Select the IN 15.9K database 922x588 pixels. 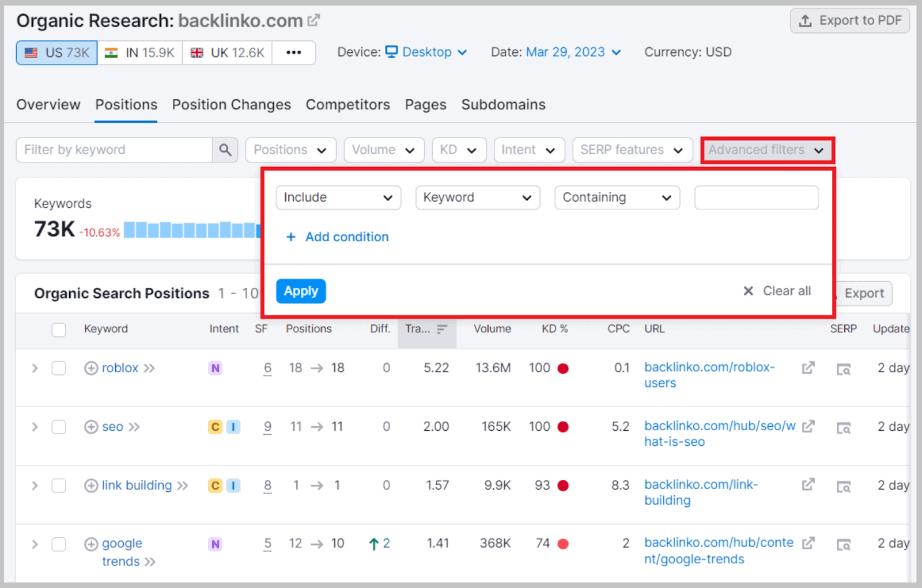click(139, 52)
